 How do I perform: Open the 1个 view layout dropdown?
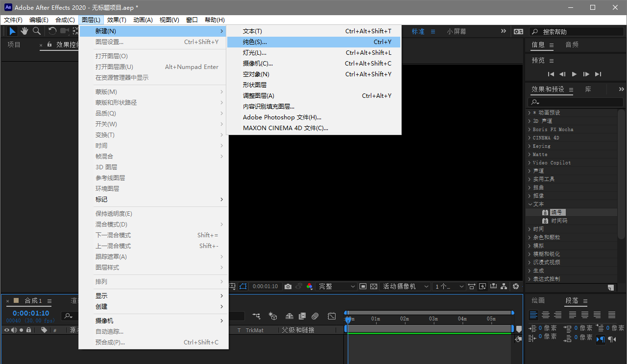[449, 286]
